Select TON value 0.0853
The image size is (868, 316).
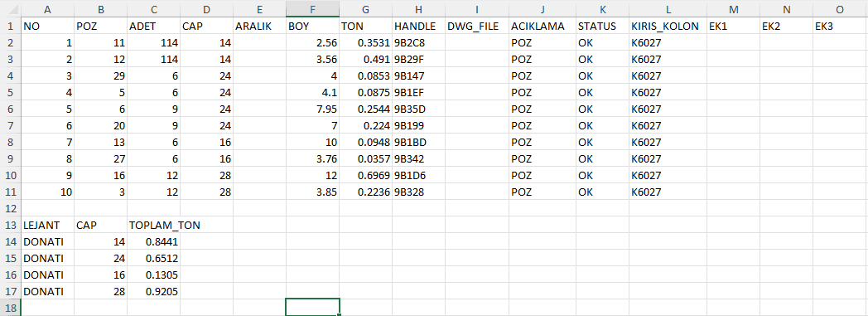point(366,76)
